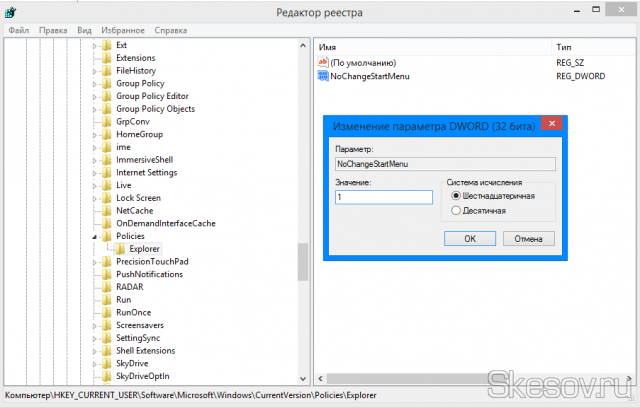Click the Lock Screen folder icon
This screenshot has height=408, width=640.
[x=107, y=198]
